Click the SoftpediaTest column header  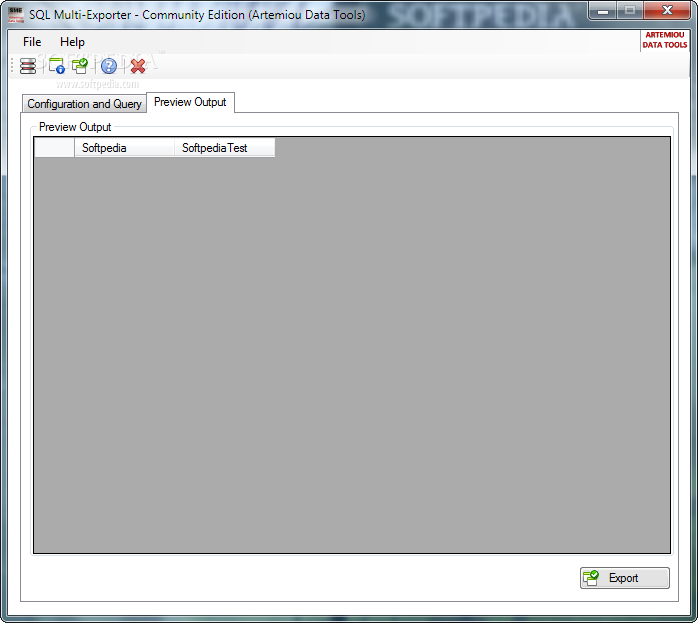point(224,148)
